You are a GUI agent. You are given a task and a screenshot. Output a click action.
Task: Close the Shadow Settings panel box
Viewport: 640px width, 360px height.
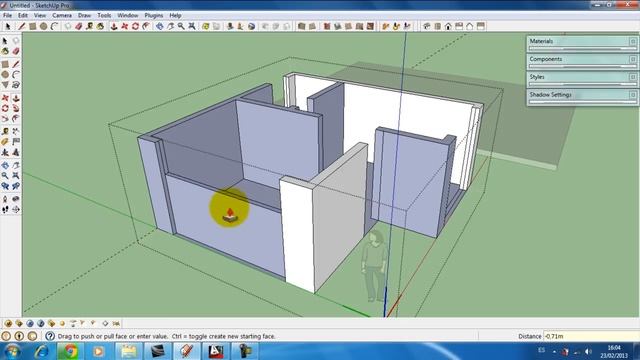pos(632,95)
